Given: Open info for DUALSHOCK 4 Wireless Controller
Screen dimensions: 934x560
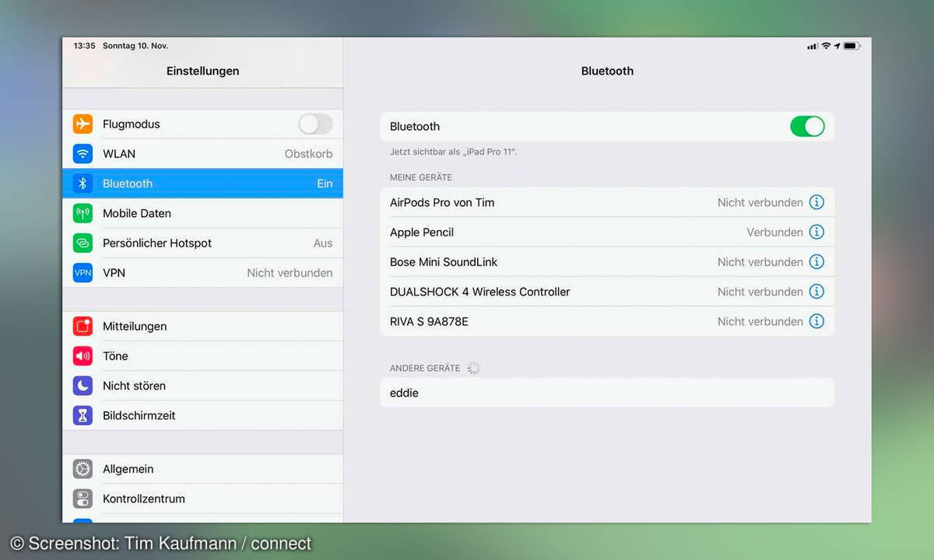Looking at the screenshot, I should click(x=816, y=292).
